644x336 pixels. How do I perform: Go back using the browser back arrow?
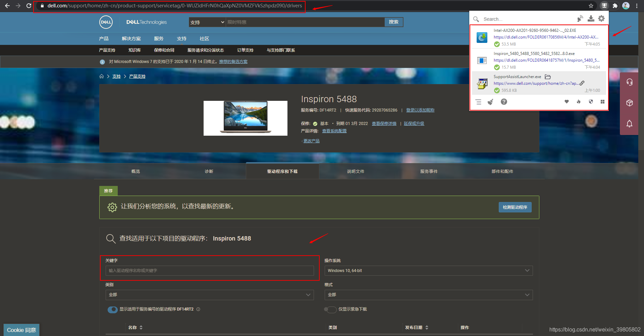7,6
